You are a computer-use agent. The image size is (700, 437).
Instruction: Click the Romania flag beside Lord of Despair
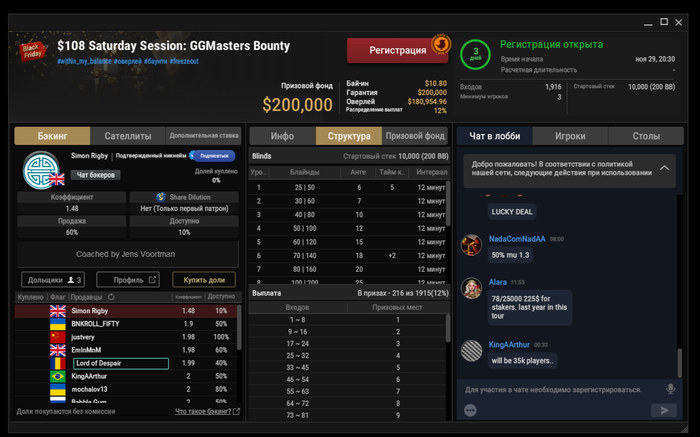[58, 363]
